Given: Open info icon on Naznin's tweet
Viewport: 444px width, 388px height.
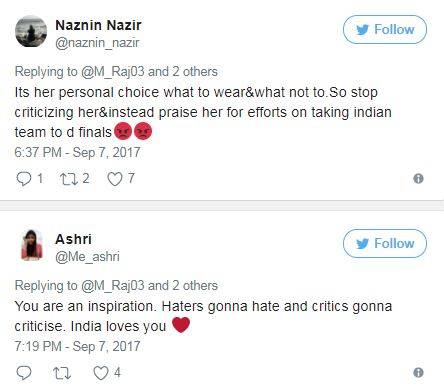Looking at the screenshot, I should (x=418, y=179).
